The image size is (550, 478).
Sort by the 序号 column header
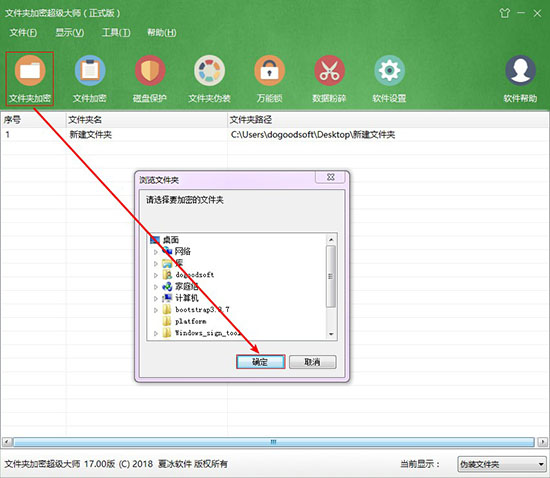click(33, 120)
